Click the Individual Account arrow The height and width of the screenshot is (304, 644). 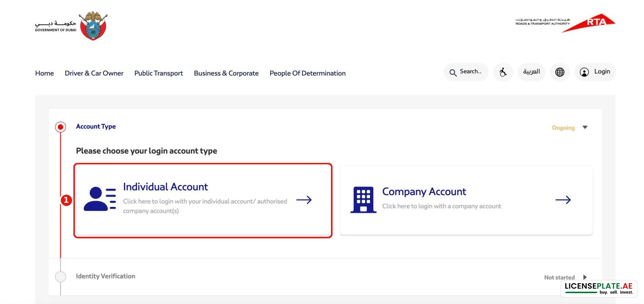click(304, 200)
